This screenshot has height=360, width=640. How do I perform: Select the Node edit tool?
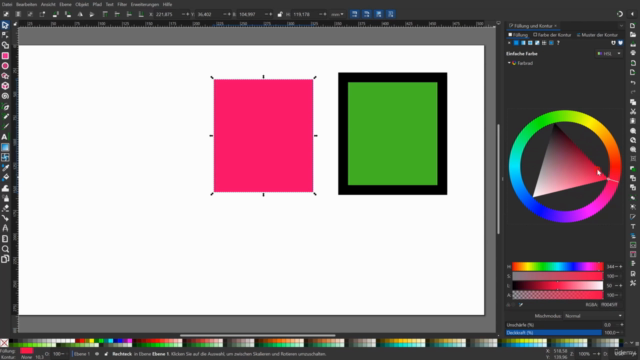click(5, 35)
